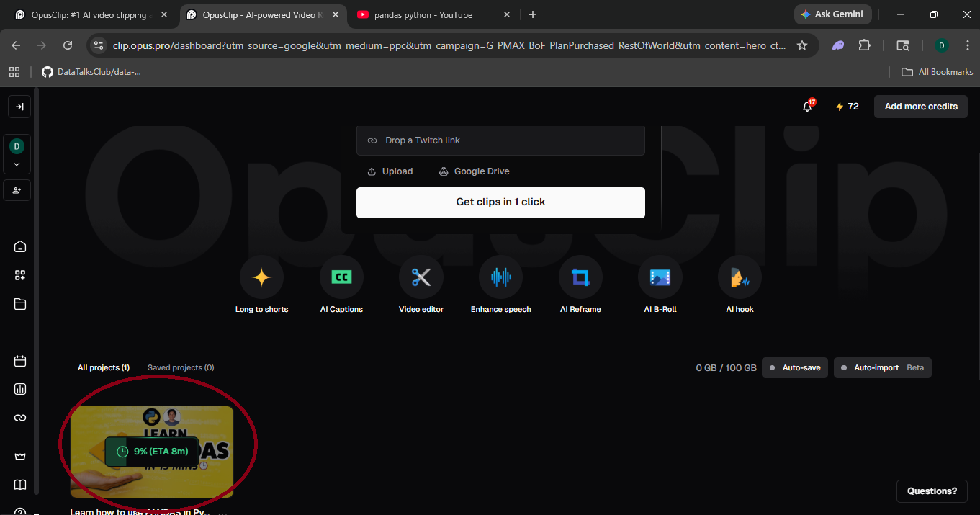Toggle the Auto-import Beta option

(x=883, y=368)
